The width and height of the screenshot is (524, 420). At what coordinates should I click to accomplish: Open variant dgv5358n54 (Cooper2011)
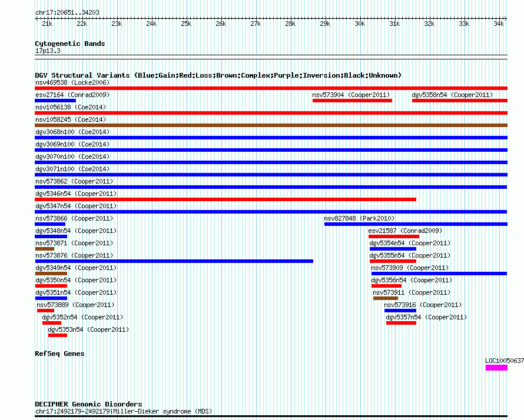[453, 95]
